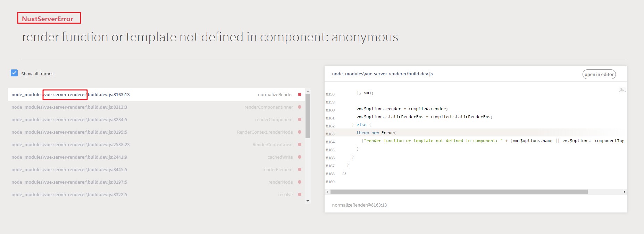Click red dot beside normalizeRender frame
The height and width of the screenshot is (234, 644).
[x=300, y=94]
